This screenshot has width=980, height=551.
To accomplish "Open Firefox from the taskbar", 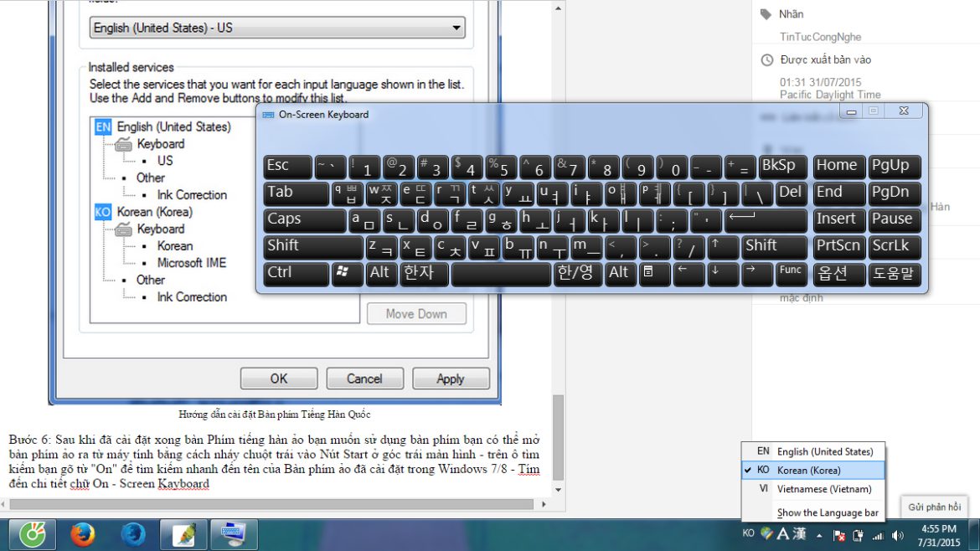I will point(82,534).
